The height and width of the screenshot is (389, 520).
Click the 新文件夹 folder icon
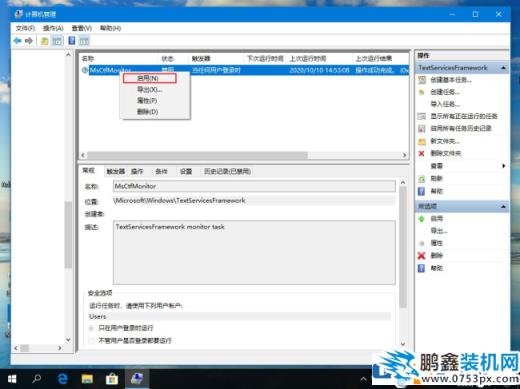[422, 141]
